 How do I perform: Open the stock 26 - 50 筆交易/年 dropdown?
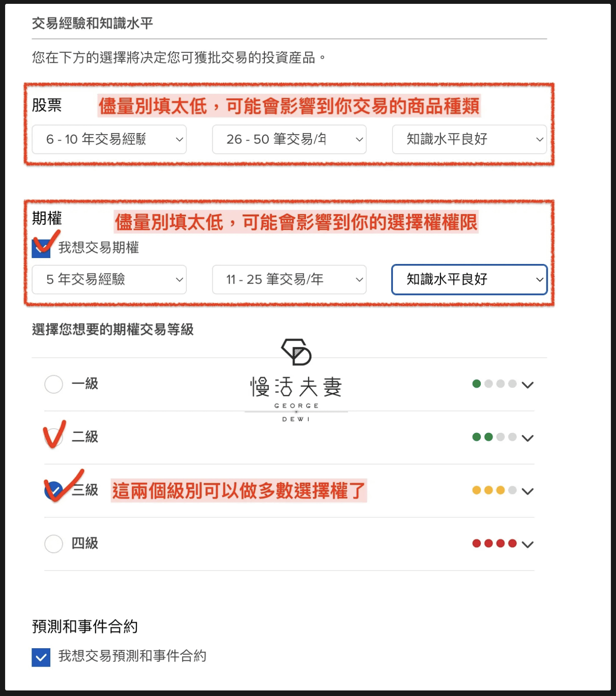click(x=289, y=139)
